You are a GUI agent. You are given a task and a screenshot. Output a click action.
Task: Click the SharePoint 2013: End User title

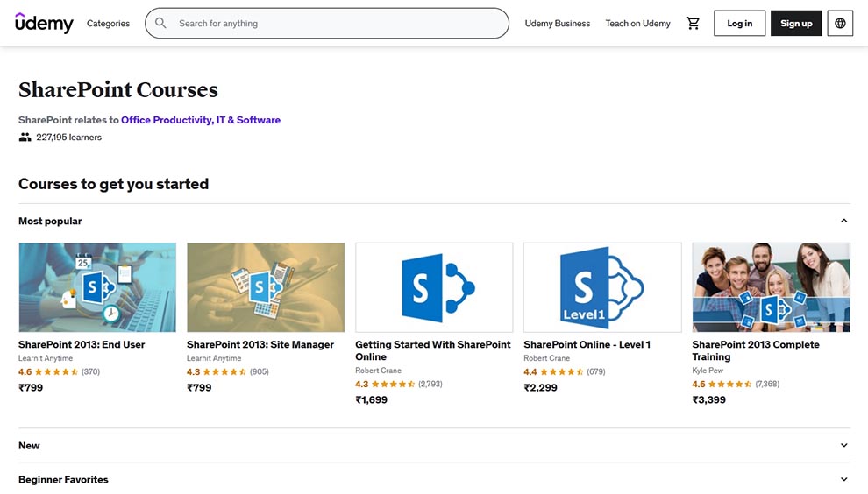coord(82,344)
